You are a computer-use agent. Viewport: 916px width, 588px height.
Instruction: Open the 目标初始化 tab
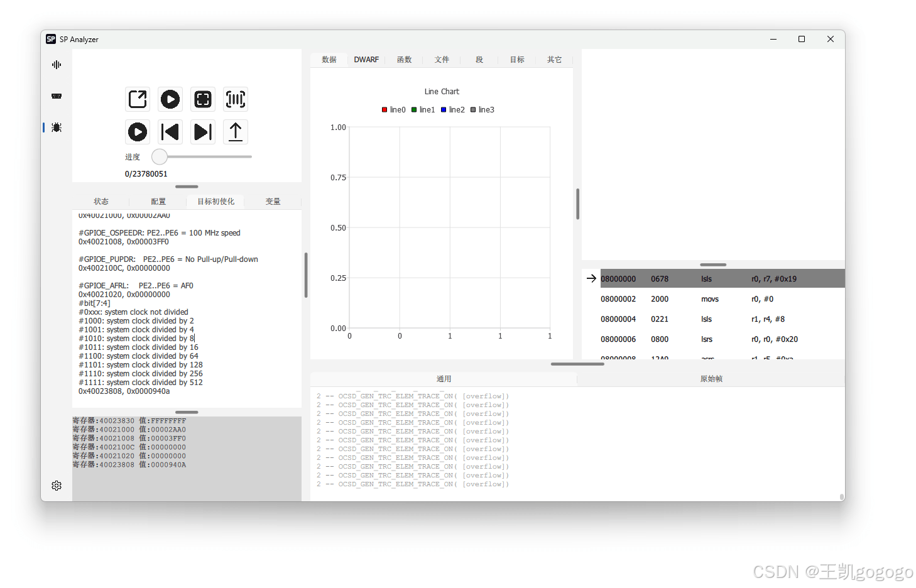tap(215, 202)
